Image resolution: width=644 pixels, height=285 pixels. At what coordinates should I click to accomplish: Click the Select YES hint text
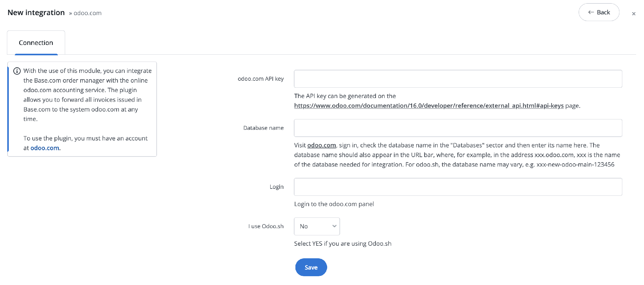343,244
